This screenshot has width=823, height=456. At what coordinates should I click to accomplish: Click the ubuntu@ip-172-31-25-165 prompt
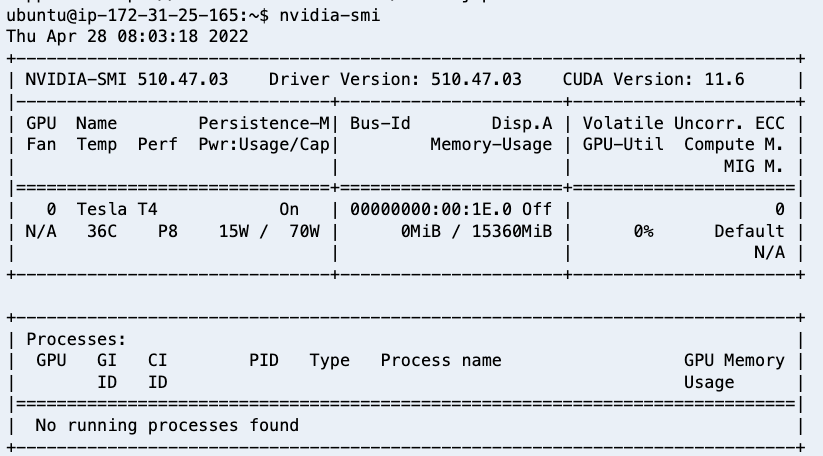coord(122,15)
